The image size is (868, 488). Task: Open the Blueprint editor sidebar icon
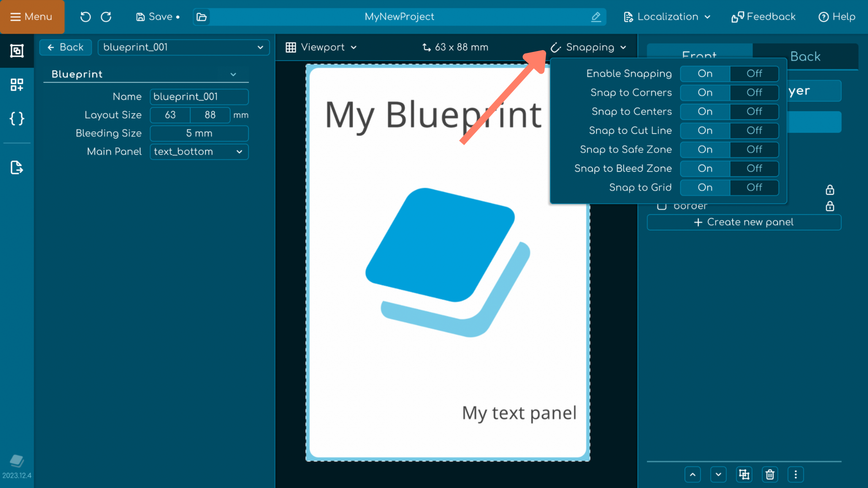click(x=17, y=51)
